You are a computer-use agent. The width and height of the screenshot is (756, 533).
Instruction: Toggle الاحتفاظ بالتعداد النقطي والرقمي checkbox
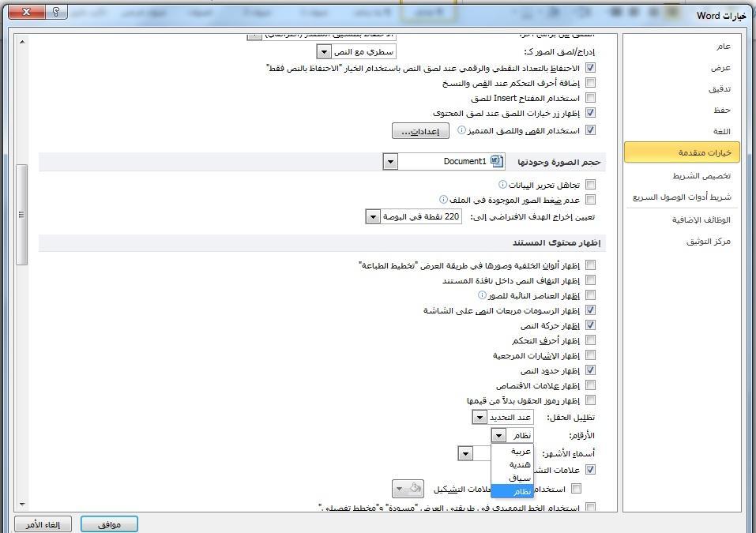point(590,67)
